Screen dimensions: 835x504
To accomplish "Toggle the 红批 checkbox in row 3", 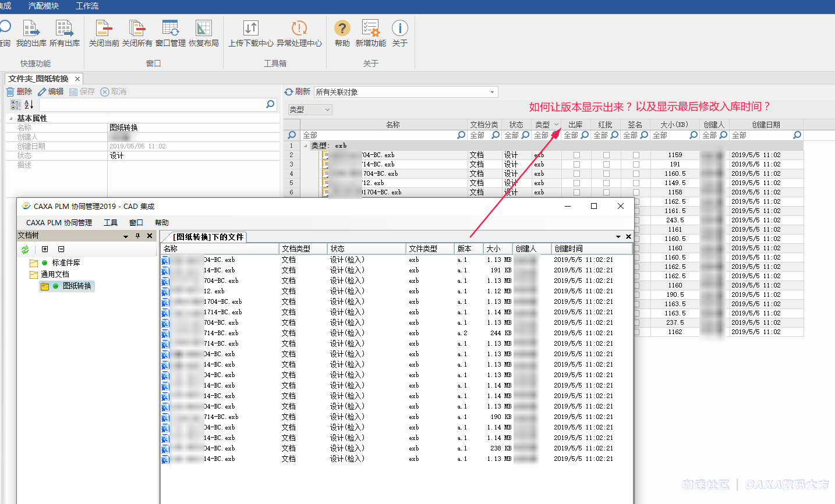I will click(x=606, y=165).
